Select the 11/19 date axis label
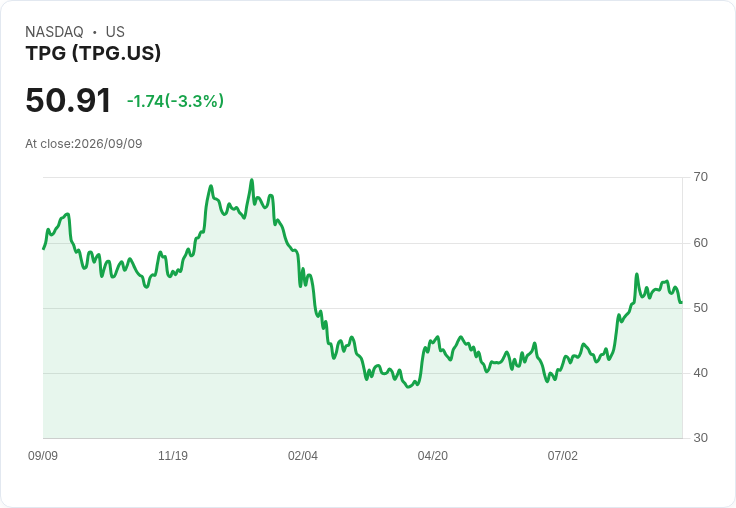 tap(173, 455)
